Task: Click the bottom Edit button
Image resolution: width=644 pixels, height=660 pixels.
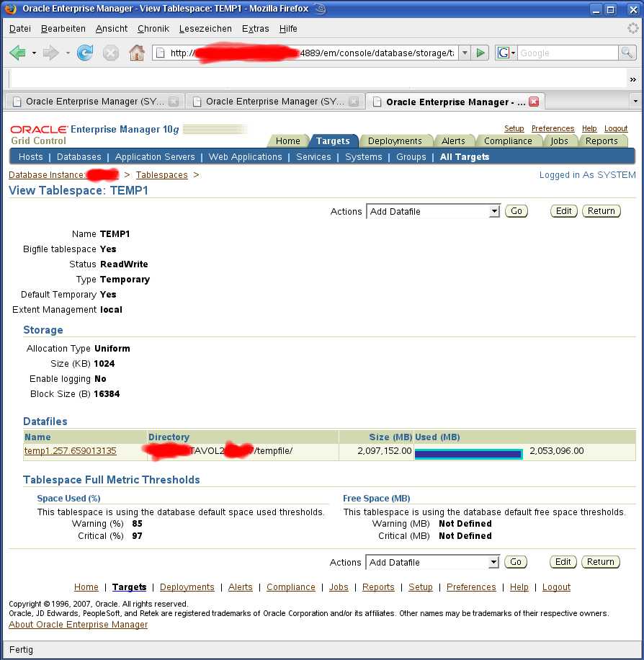Action: point(563,562)
